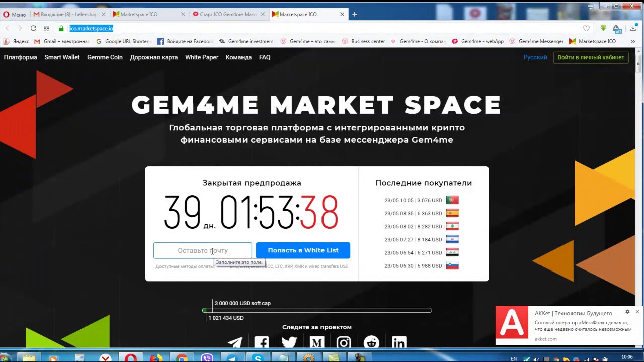Click the system clock showing 10:06
The height and width of the screenshot is (362, 644).
pyautogui.click(x=627, y=357)
